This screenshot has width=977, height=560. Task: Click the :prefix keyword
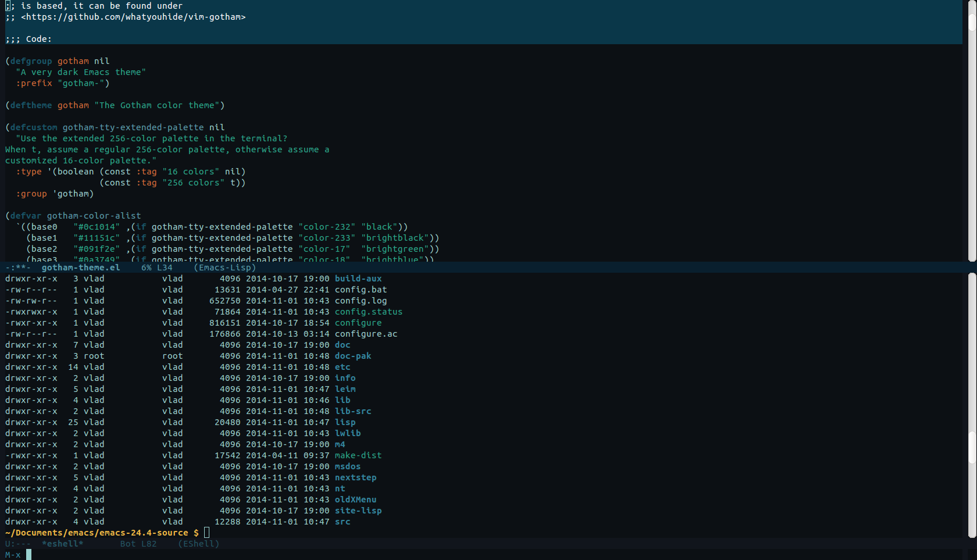[x=34, y=83]
